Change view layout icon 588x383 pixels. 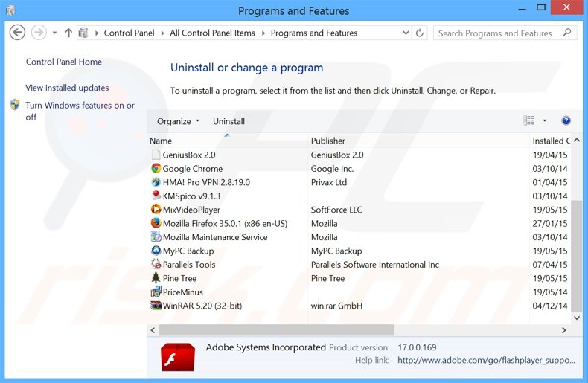[x=528, y=120]
